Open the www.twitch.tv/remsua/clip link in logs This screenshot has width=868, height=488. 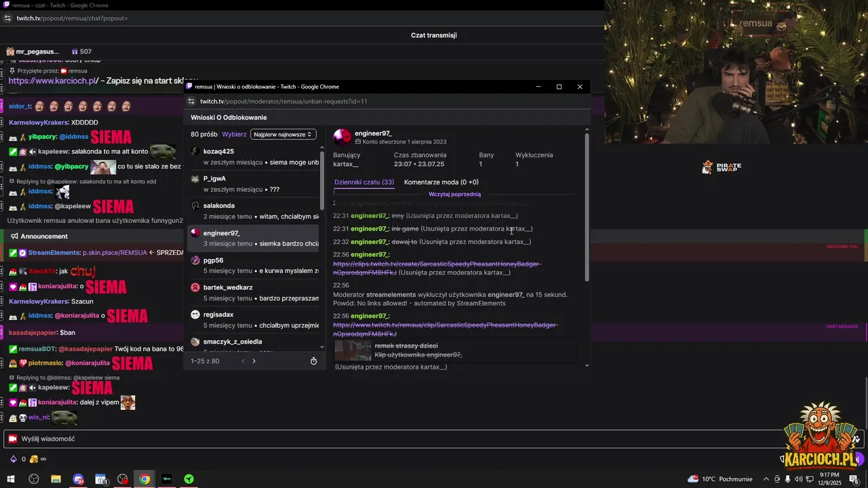[445, 329]
